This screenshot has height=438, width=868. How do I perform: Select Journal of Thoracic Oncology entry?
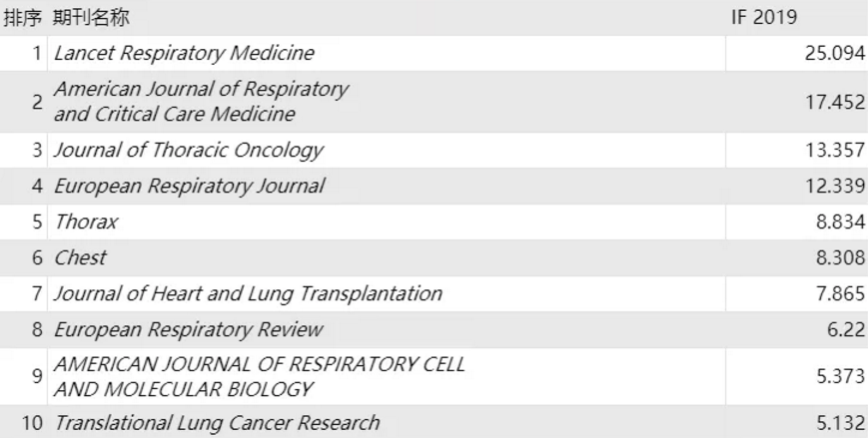pyautogui.click(x=188, y=150)
